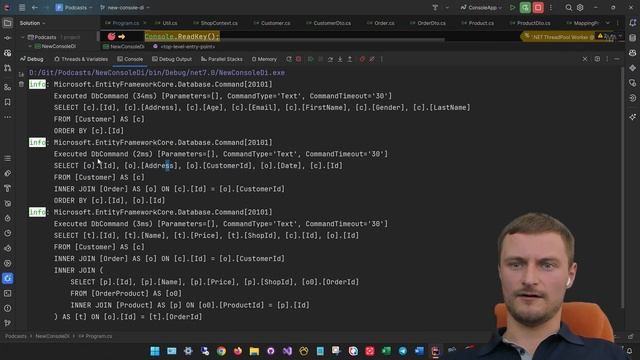Click the View Breakpoints icon
The width and height of the screenshot is (640, 360).
point(362,59)
